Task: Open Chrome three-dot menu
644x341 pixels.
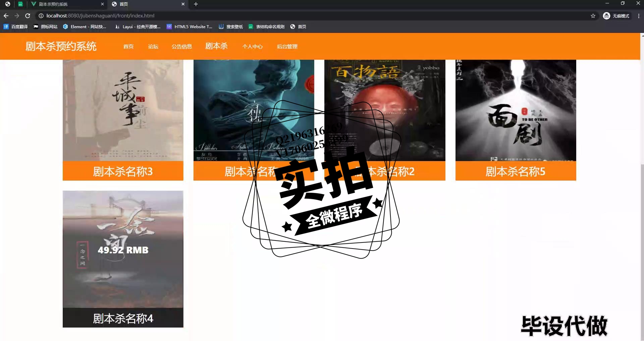Action: point(639,16)
